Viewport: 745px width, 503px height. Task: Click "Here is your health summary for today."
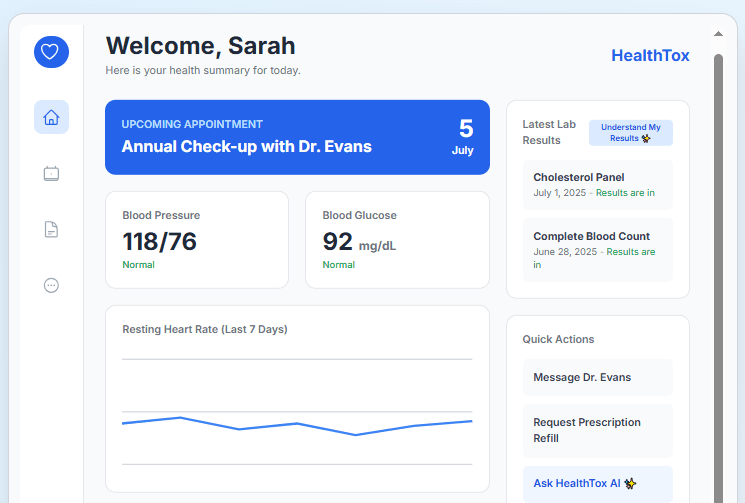pos(203,70)
